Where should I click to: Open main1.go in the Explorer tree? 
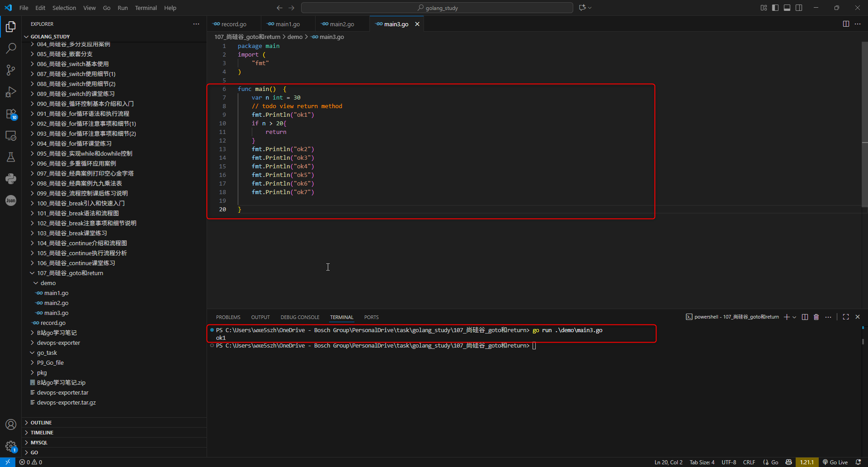[x=114, y=293]
